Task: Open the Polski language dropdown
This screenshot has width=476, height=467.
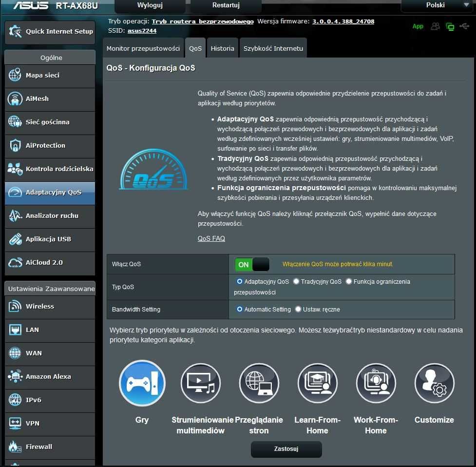Action: pyautogui.click(x=438, y=5)
